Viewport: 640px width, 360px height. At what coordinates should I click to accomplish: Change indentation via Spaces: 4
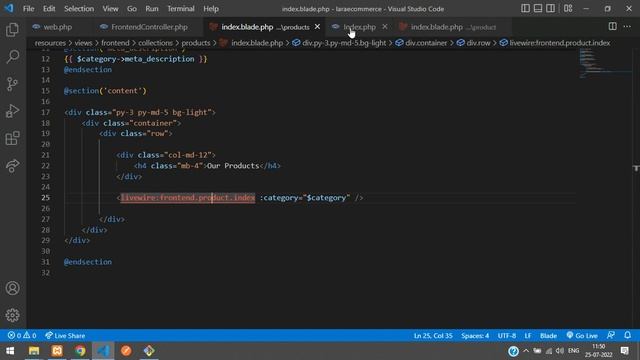(475, 336)
